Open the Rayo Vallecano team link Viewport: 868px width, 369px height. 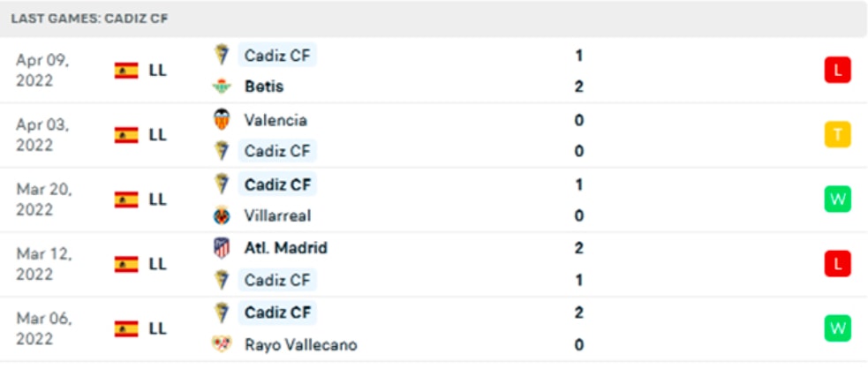[x=300, y=345]
